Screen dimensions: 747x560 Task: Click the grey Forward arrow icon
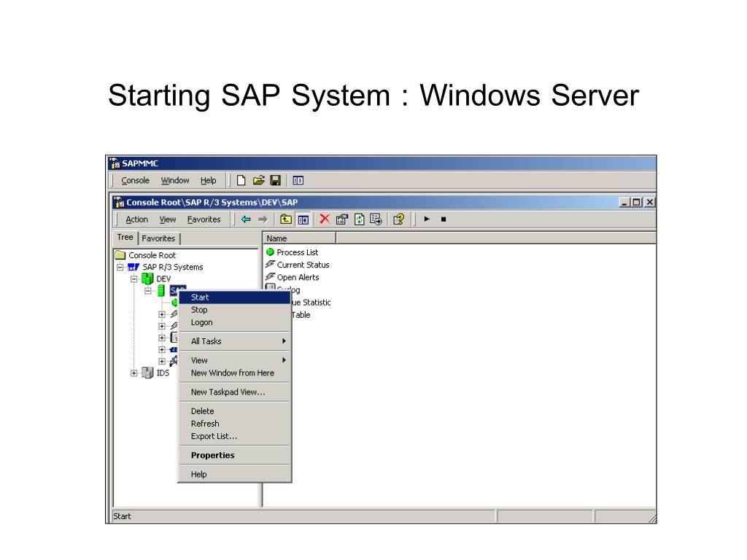263,219
